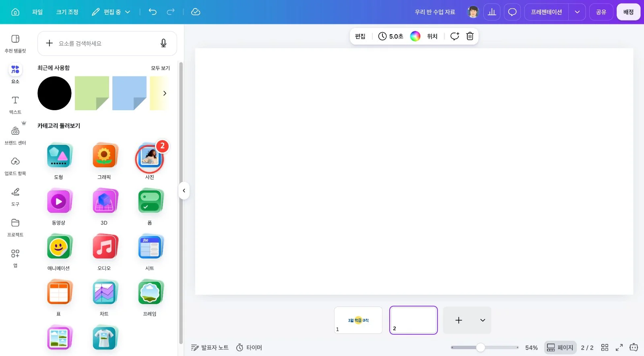644x356 pixels.
Task: Open the 파일 menu
Action: [37, 12]
